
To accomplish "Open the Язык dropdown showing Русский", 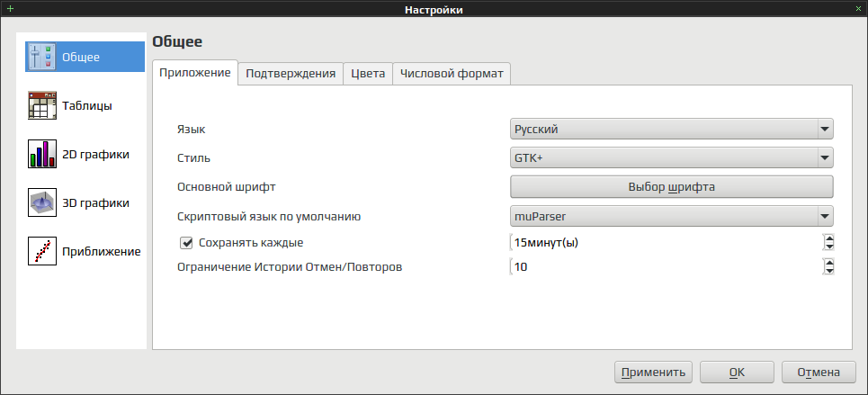I will (672, 130).
